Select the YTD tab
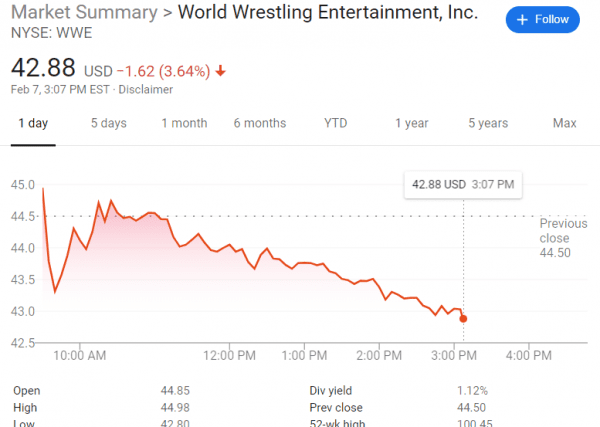The width and height of the screenshot is (600, 427). tap(336, 124)
